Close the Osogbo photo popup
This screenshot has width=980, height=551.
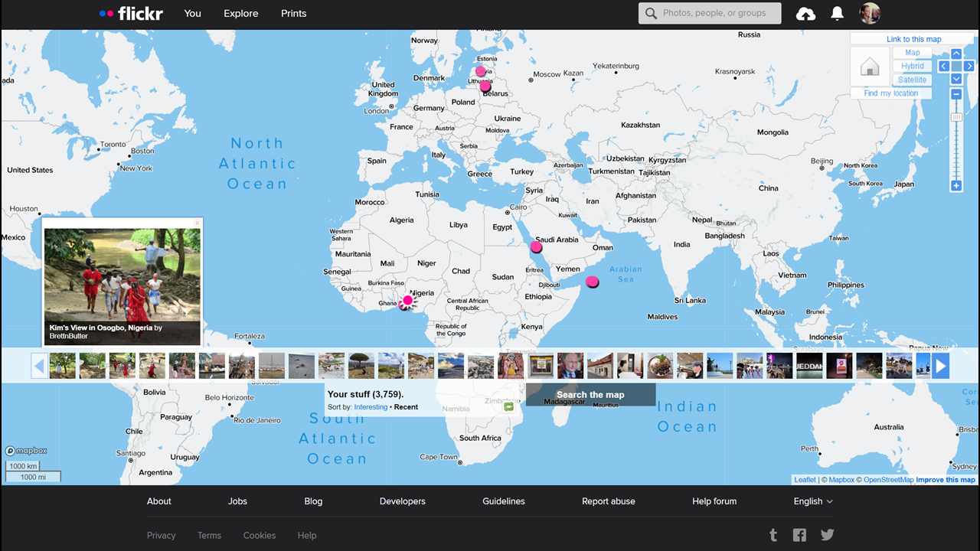coord(198,223)
